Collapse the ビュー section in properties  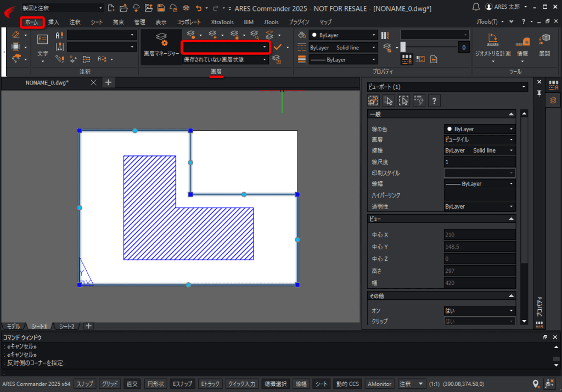click(511, 219)
